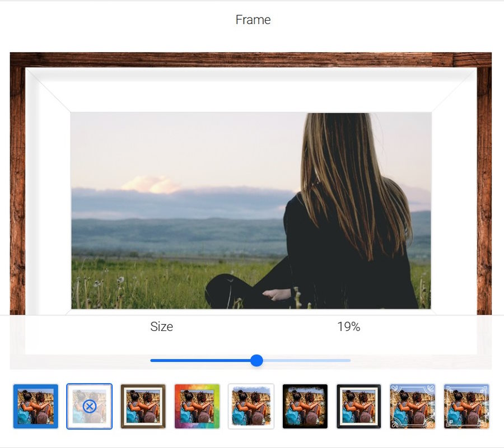
Task: Apply the ornamental swirl corner frame
Action: (412, 406)
